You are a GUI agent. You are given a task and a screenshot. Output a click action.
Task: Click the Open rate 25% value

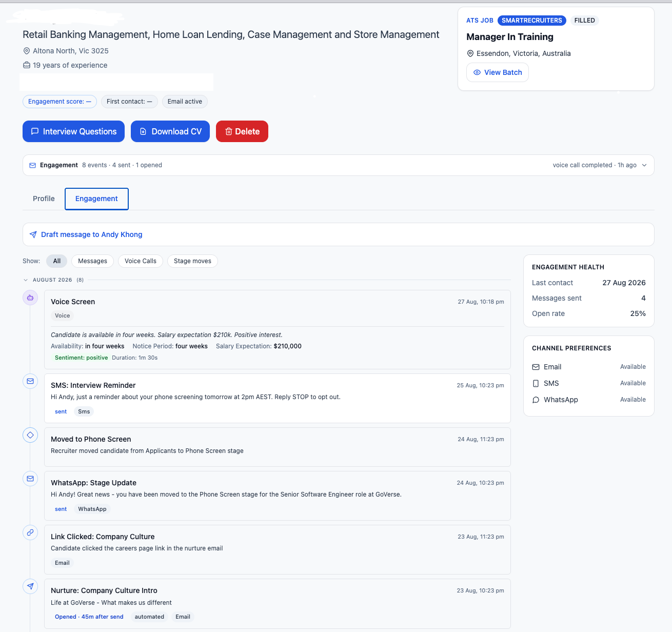(638, 313)
